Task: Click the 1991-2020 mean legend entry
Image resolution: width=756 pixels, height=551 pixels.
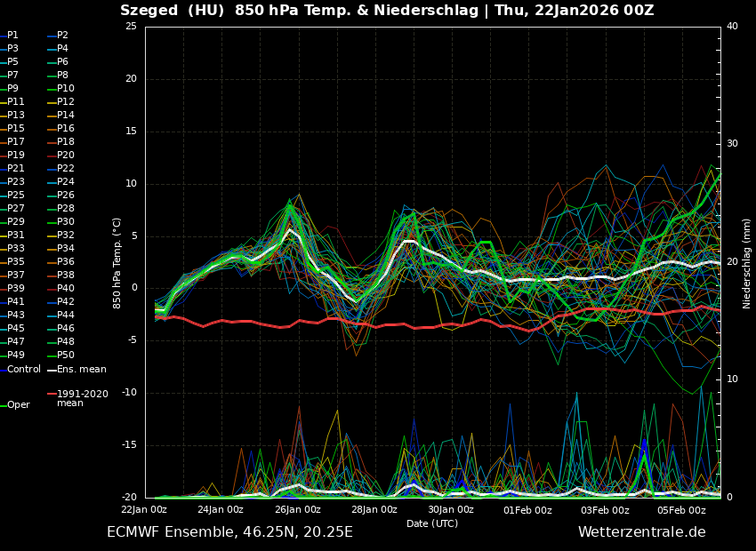Action: coord(82,398)
